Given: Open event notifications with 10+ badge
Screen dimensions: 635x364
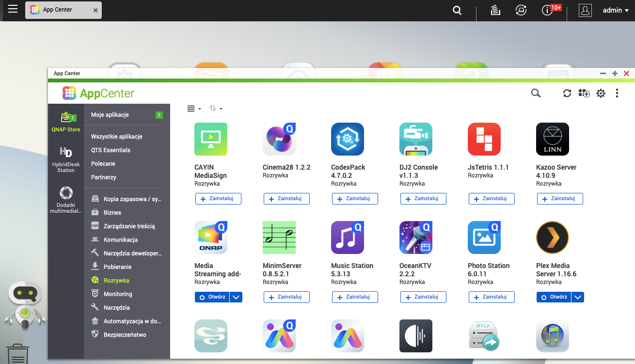Looking at the screenshot, I should coord(551,10).
